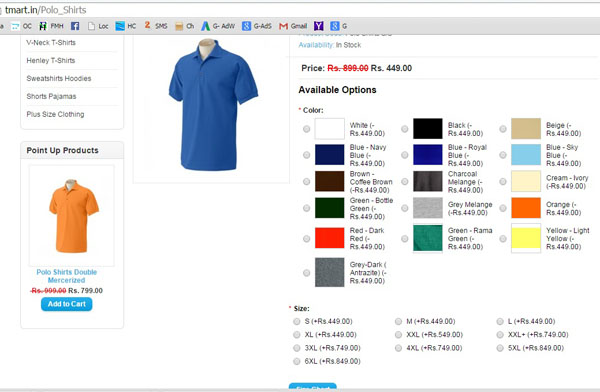
Task: Open the G-AdS Google bookmark
Action: [257, 26]
